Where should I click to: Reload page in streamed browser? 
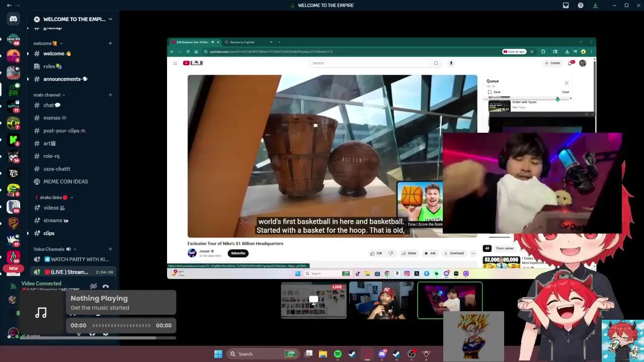pos(188,52)
